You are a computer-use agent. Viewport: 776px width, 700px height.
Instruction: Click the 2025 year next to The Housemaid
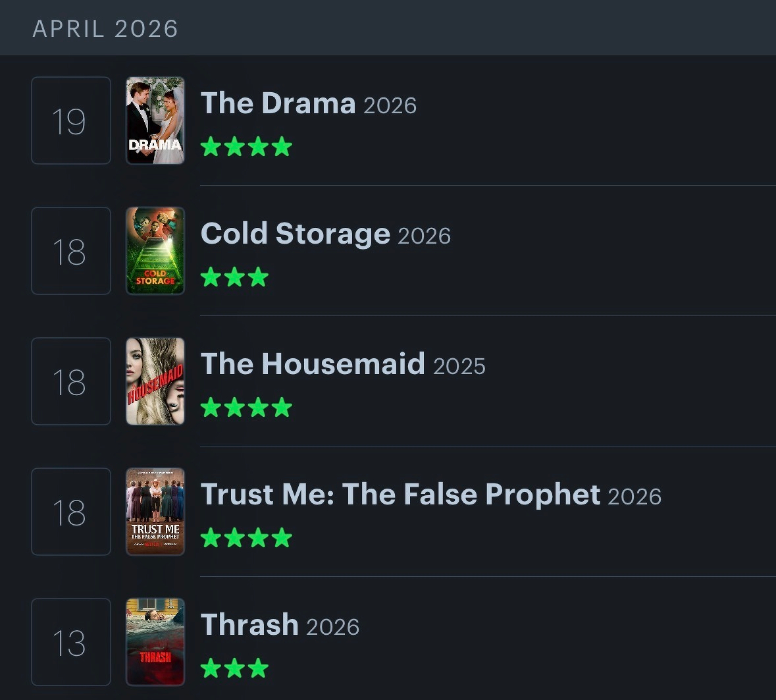pyautogui.click(x=459, y=366)
